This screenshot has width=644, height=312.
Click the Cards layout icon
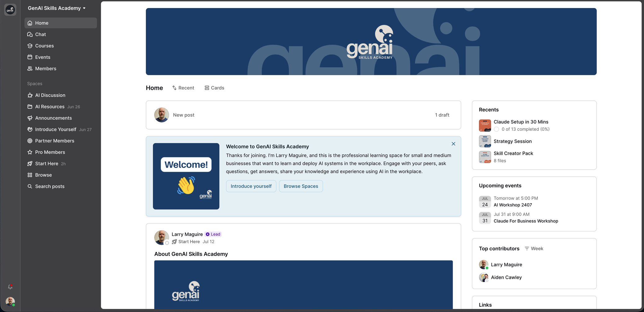[x=207, y=88]
